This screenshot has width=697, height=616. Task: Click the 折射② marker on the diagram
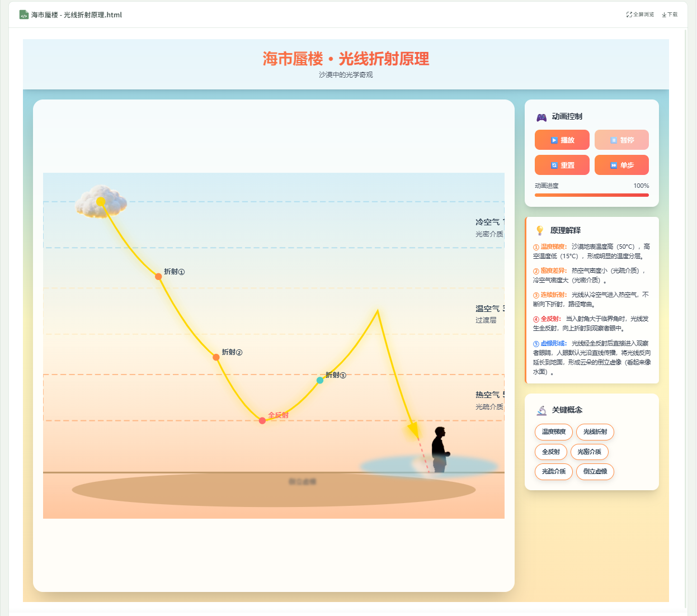215,356
